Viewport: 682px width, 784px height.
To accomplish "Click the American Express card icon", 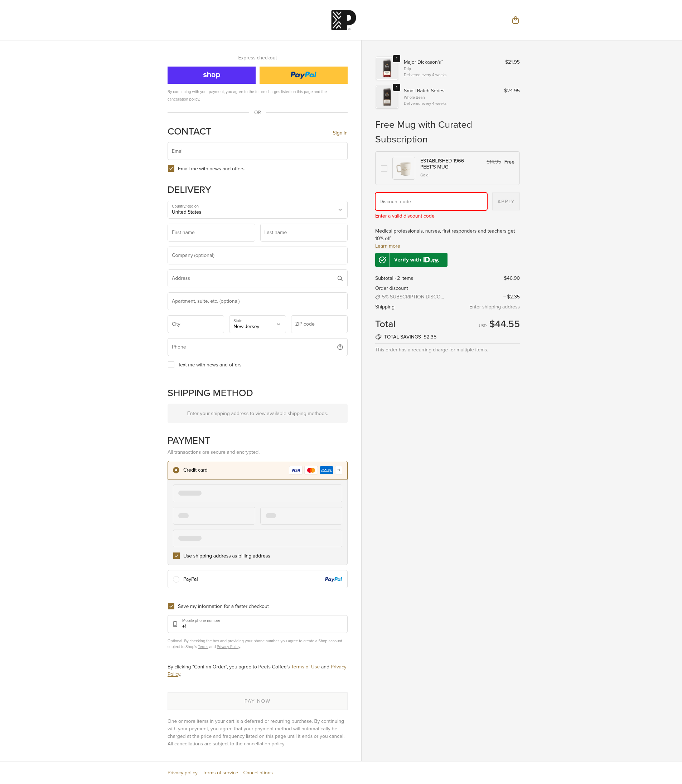I will (x=327, y=470).
